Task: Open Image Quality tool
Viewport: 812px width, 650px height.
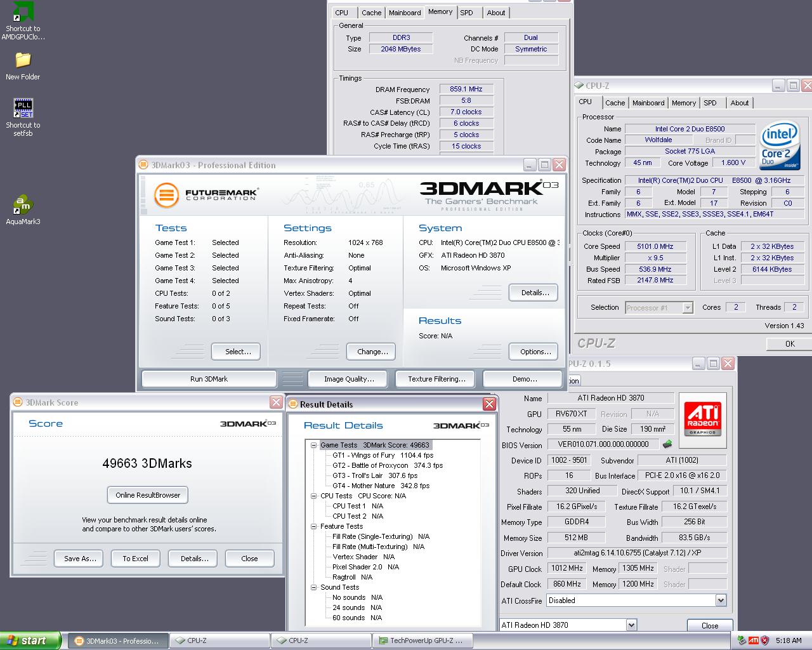Action: click(349, 379)
